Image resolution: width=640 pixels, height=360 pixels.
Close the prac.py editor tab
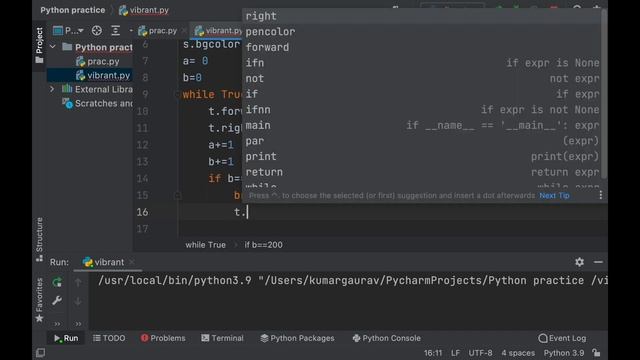click(184, 31)
